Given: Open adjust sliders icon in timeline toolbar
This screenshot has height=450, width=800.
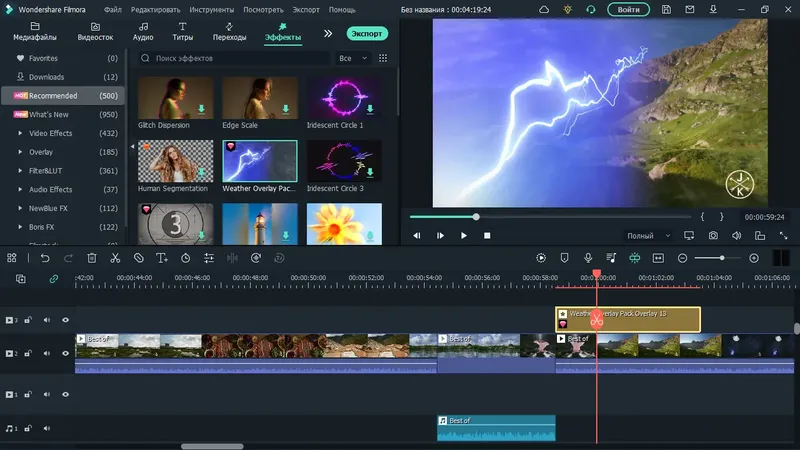Looking at the screenshot, I should coord(209,258).
